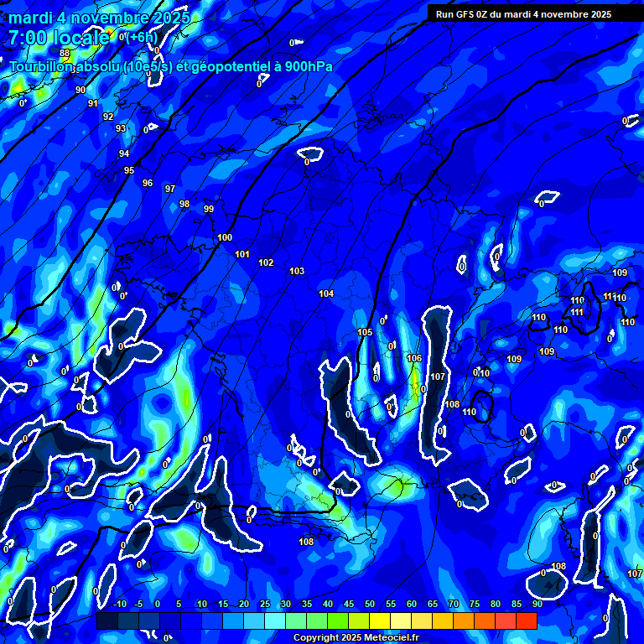Click the Copyright 2025 Meteociel.fr text
Viewport: 644px width, 644px height.
[357, 637]
